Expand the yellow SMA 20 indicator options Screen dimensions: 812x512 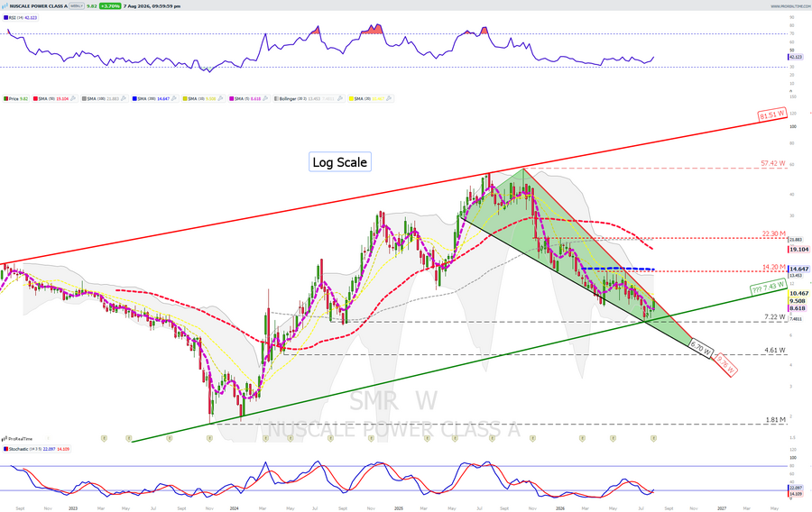coord(388,98)
